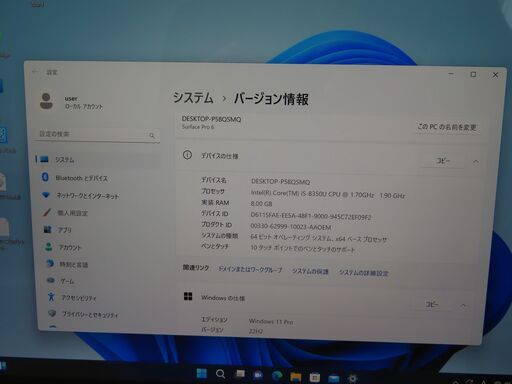
Task: Click the 22H2 version text
Action: pyautogui.click(x=256, y=331)
